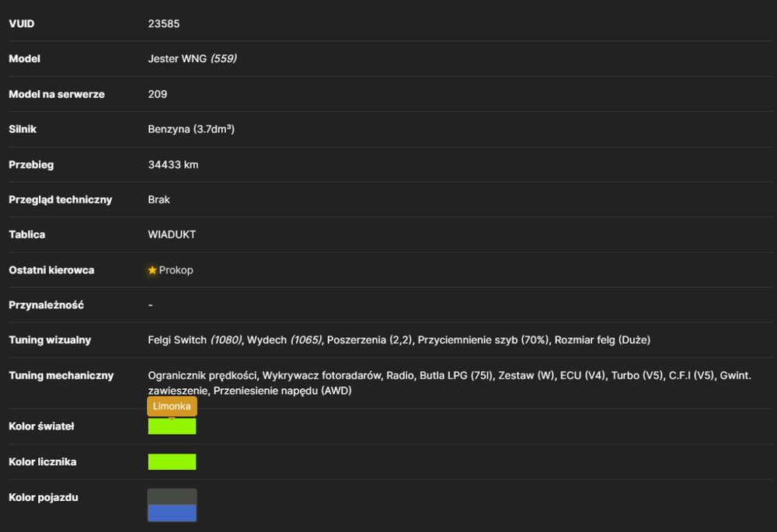The width and height of the screenshot is (777, 532).
Task: Click the mileage value 34433 km
Action: point(173,165)
